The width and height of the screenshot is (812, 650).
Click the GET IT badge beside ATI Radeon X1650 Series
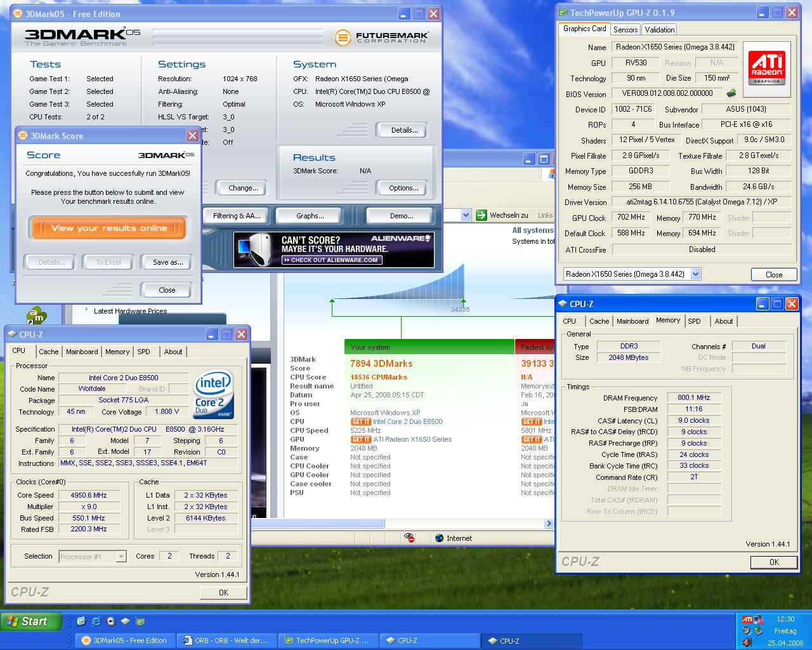click(361, 439)
